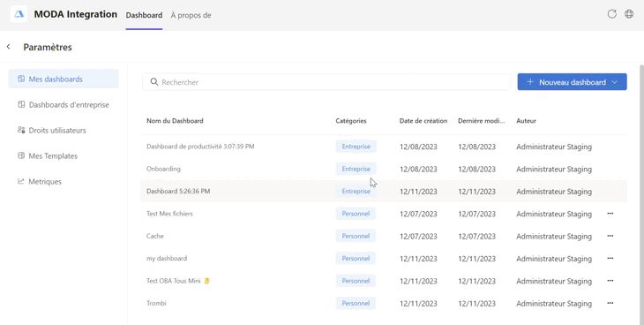Open more options for Cache row
Image resolution: width=644 pixels, height=325 pixels.
(x=610, y=236)
